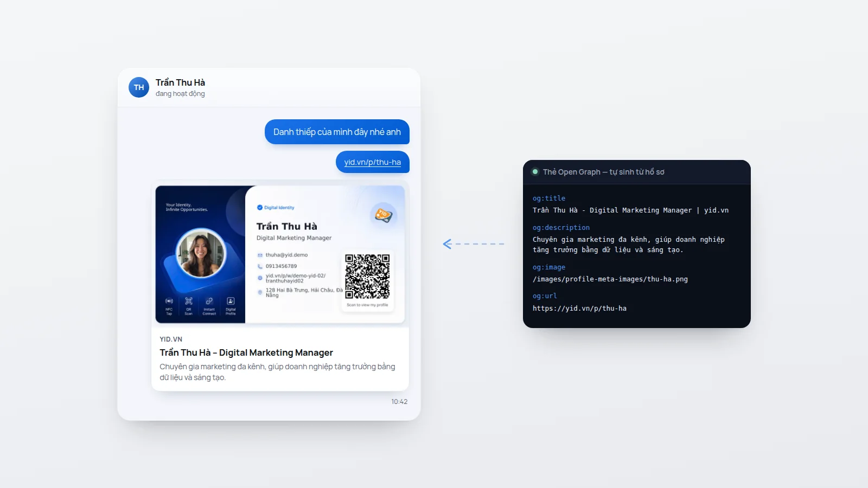
Task: Click the '/images/profile-meta-images/thu-ha.png' path
Action: pos(610,279)
